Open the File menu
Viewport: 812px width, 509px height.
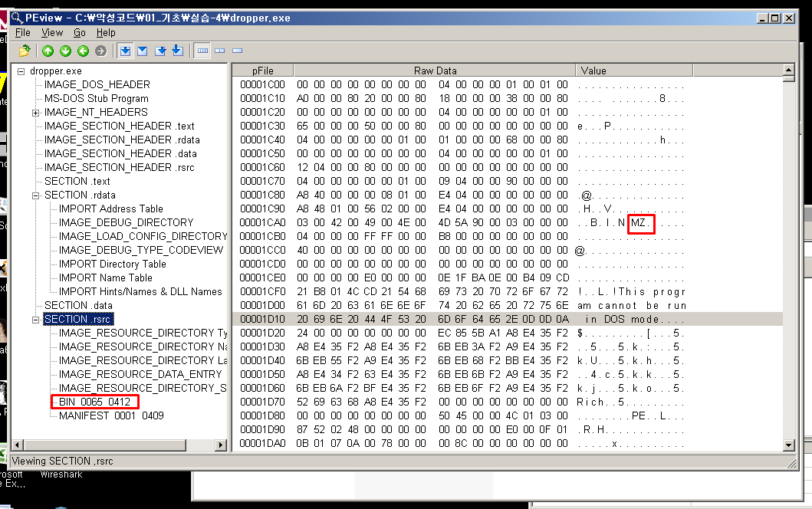(x=23, y=33)
